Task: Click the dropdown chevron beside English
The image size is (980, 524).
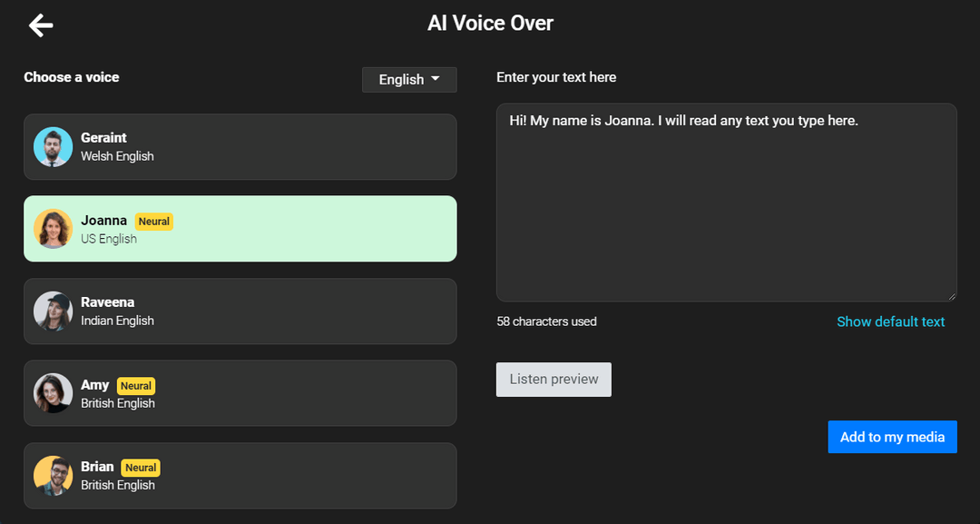Action: click(433, 79)
